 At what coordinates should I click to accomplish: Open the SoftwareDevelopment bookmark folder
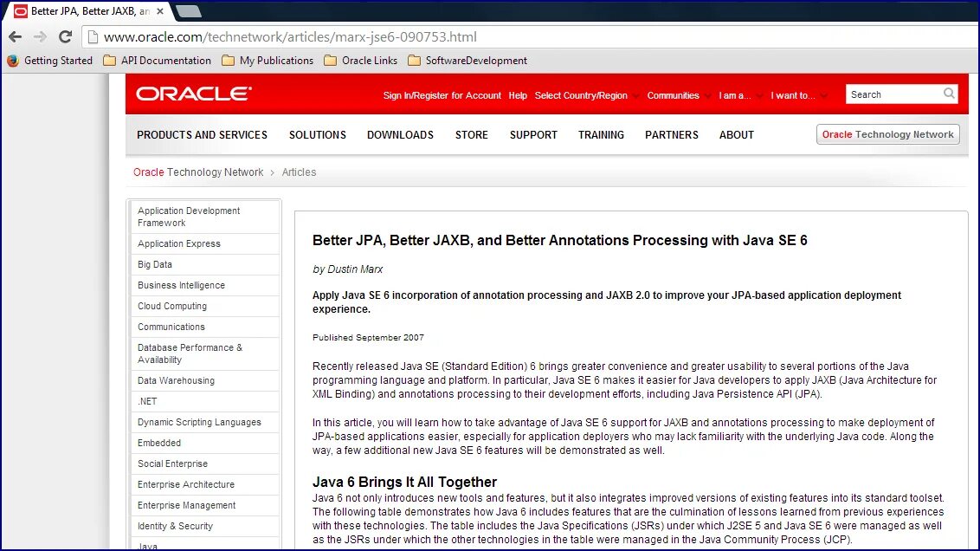pos(467,61)
